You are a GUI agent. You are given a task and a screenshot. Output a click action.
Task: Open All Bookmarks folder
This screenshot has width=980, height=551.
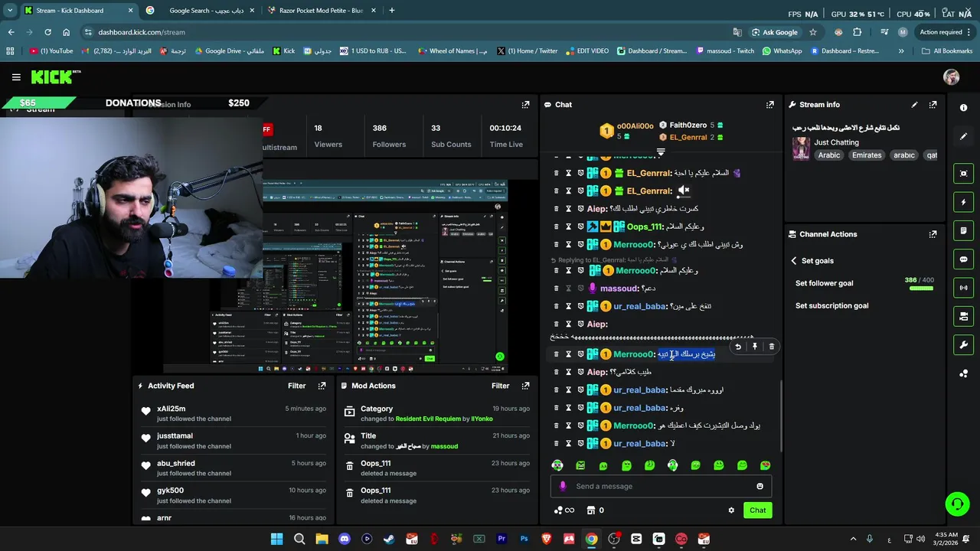coord(947,51)
